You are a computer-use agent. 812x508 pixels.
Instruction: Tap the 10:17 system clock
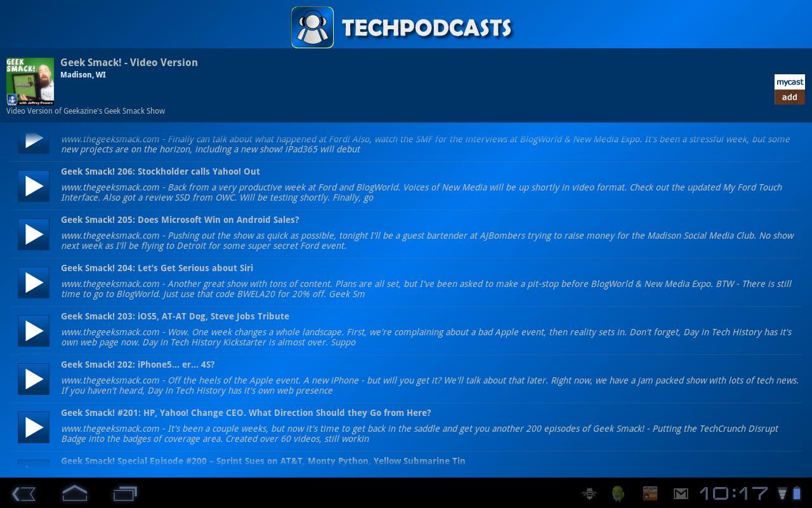(733, 493)
